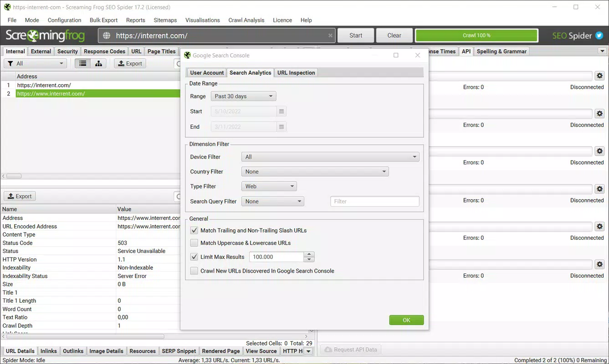Enable Crawl New URLs Discovered checkbox
This screenshot has width=609, height=364.
coord(194,271)
